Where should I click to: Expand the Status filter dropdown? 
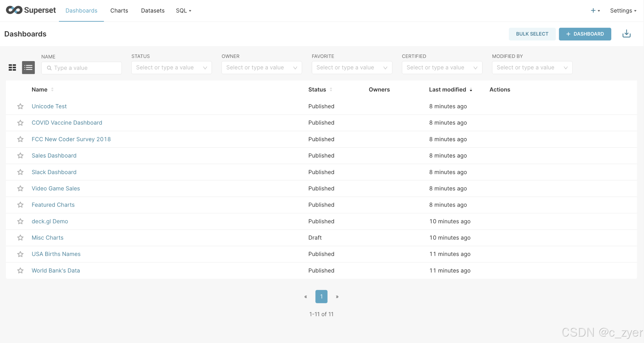(171, 68)
